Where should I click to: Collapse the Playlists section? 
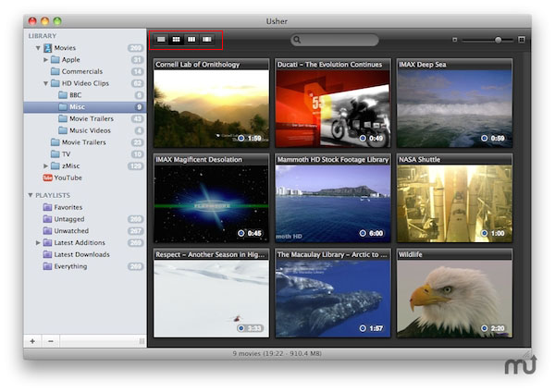(31, 195)
